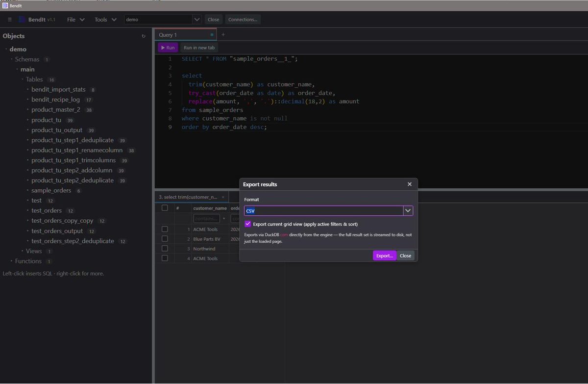Click the demo connection input field

tap(158, 20)
